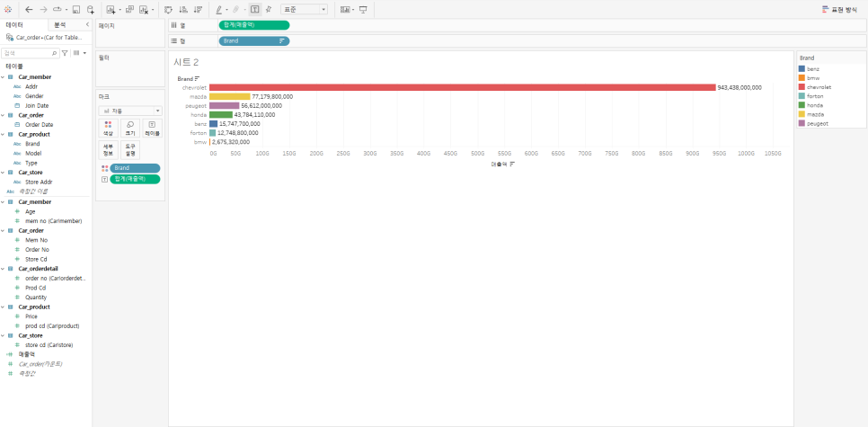Add a new data source via cylinder icon

tap(90, 9)
